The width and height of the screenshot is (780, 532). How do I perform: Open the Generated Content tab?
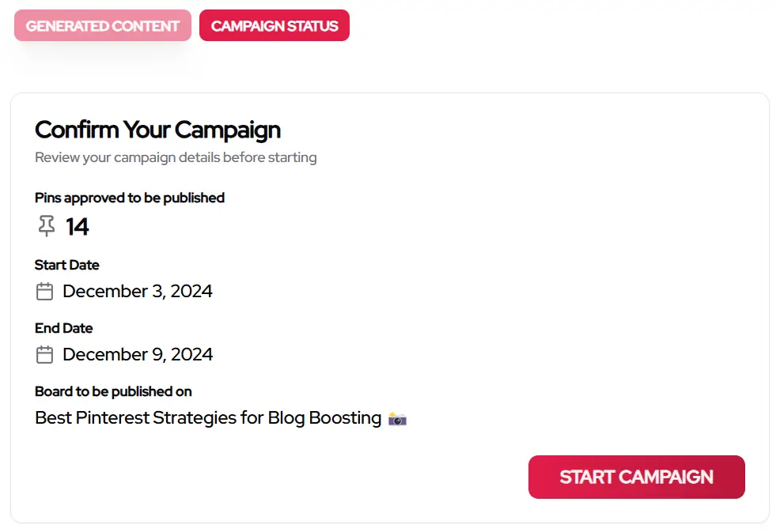tap(103, 25)
